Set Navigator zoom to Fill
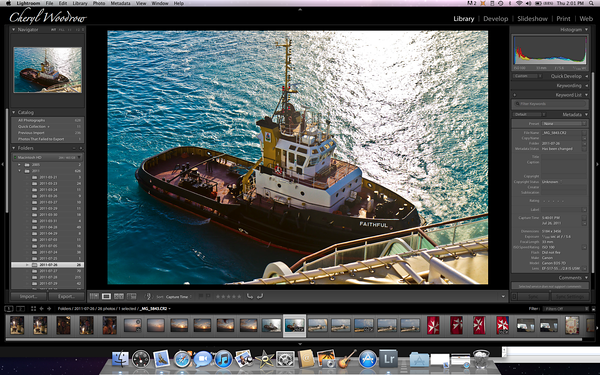 pos(61,29)
